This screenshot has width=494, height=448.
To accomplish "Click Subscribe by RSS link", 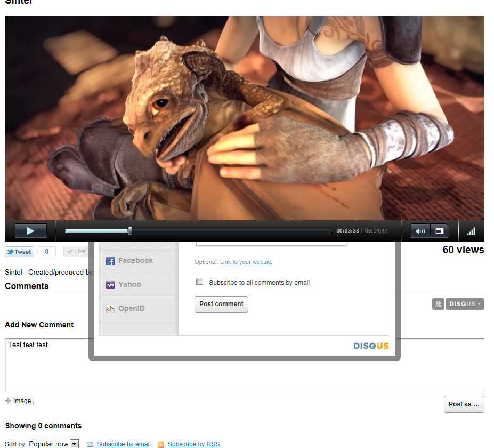I will [x=193, y=444].
